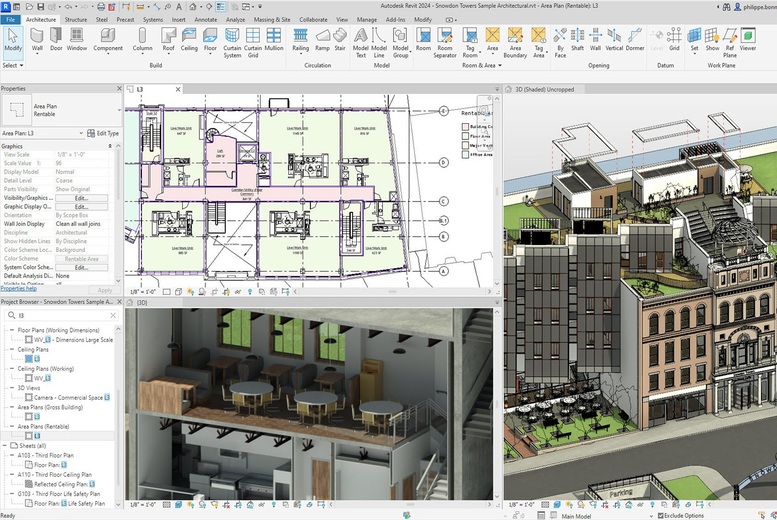777x520 pixels.
Task: Collapse the Ceiling Plans tree node
Action: (x=12, y=349)
